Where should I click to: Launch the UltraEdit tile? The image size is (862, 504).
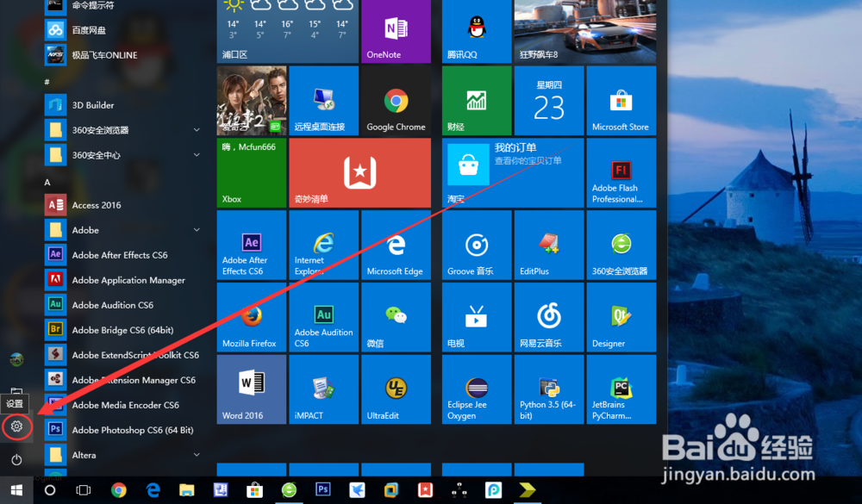point(396,389)
